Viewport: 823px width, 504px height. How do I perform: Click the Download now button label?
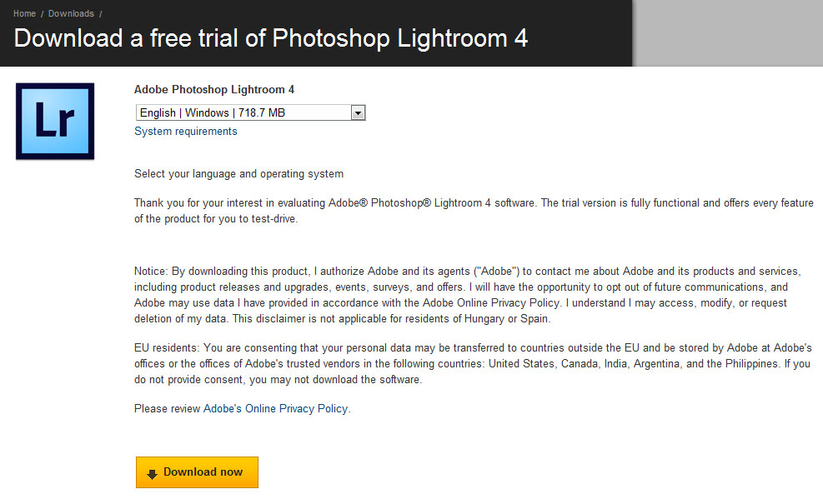pyautogui.click(x=203, y=472)
